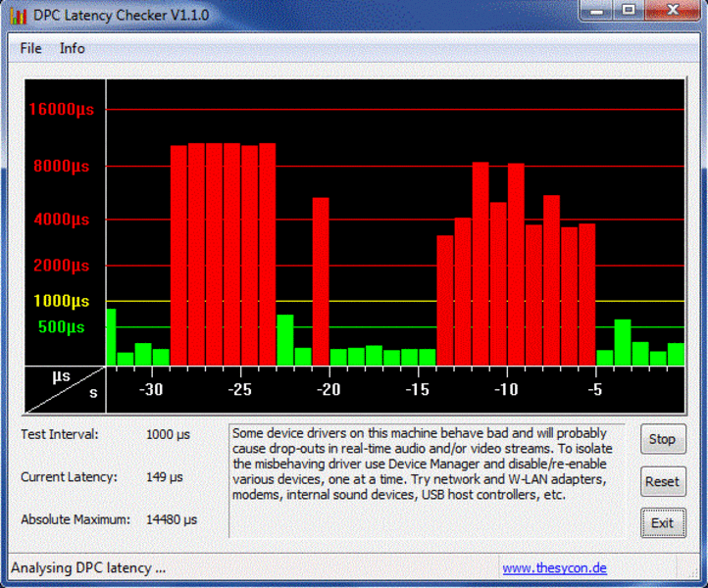Click the DPC Latency Checker title bar icon
Screen dimensions: 708x588
pos(19,16)
